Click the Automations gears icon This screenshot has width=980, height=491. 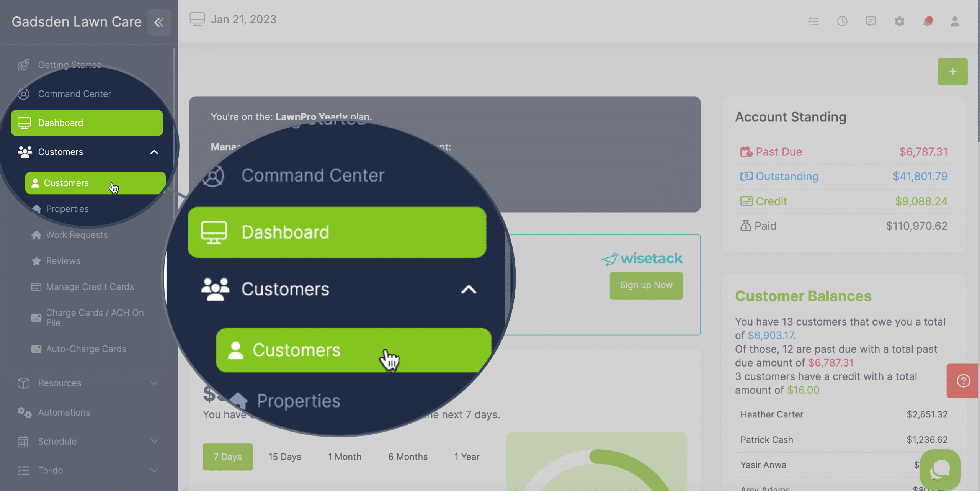click(x=24, y=412)
